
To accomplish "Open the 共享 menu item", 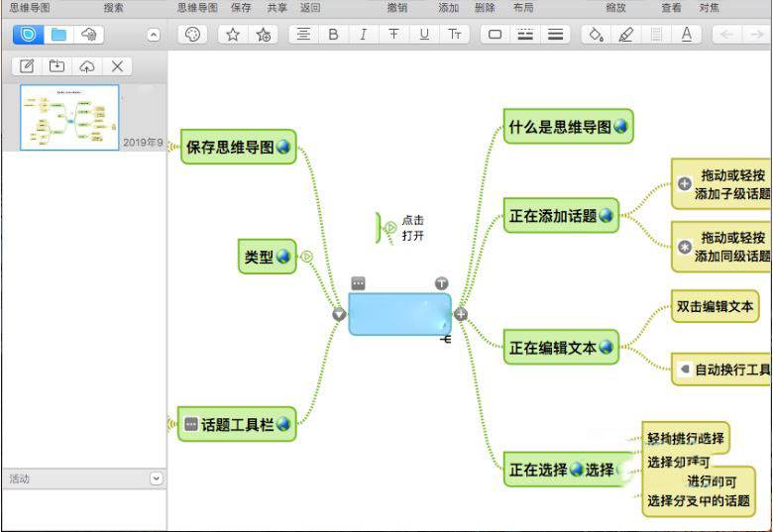I will pyautogui.click(x=276, y=7).
